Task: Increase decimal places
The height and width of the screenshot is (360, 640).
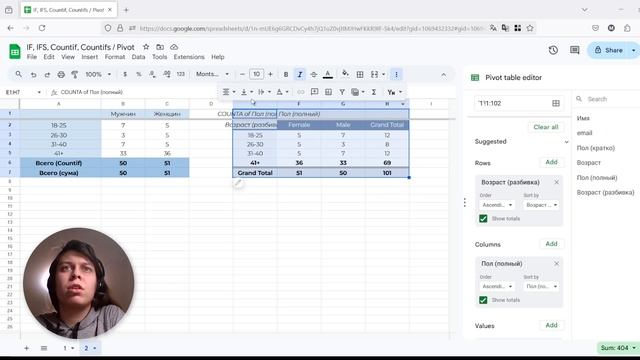Action: pyautogui.click(x=167, y=74)
